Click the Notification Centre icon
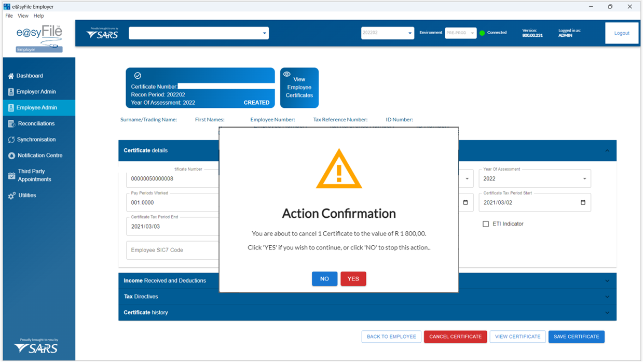 pos(11,156)
